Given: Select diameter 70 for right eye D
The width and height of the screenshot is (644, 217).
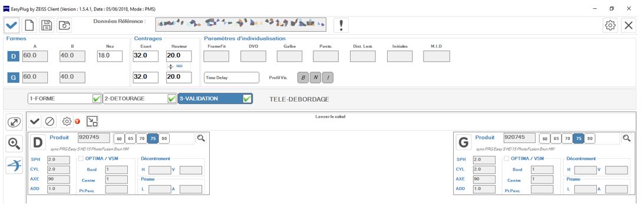Looking at the screenshot, I should coord(141,139).
